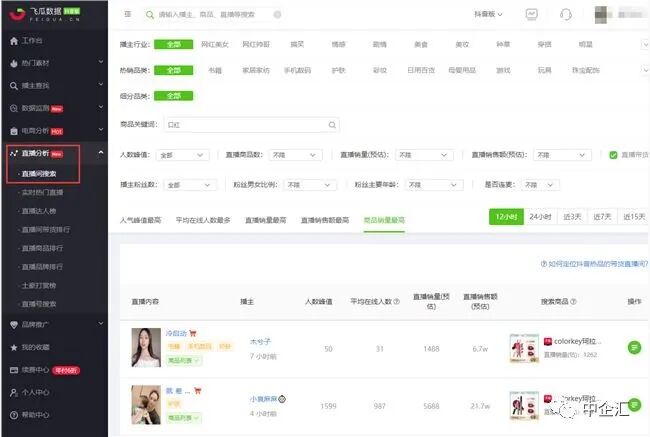This screenshot has height=437, width=650.
Task: Switch to 人气峰值最高 tab
Action: tap(141, 220)
